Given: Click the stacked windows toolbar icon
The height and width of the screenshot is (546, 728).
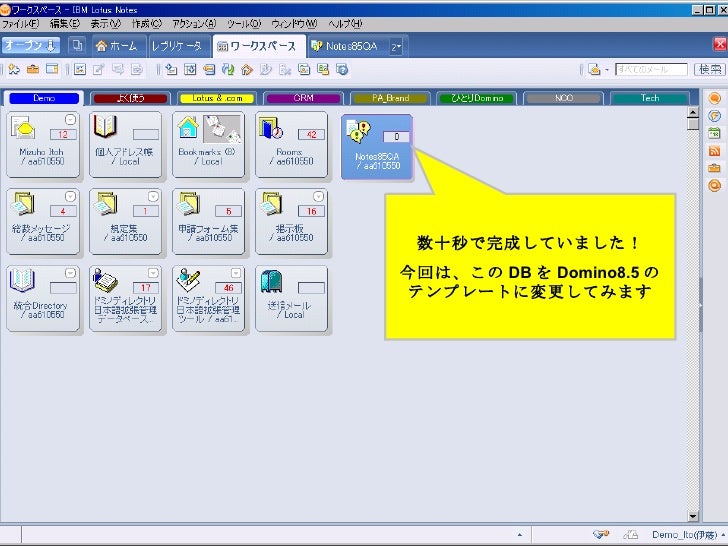Looking at the screenshot, I should [304, 70].
